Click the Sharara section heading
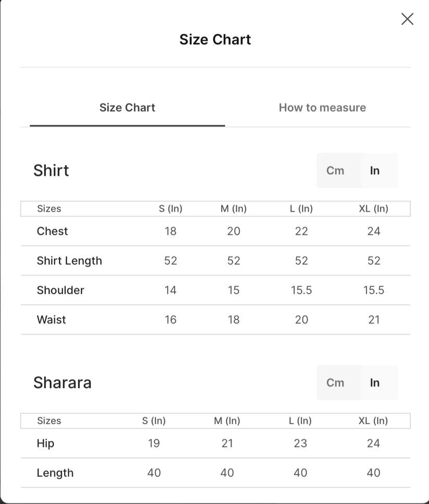 63,382
